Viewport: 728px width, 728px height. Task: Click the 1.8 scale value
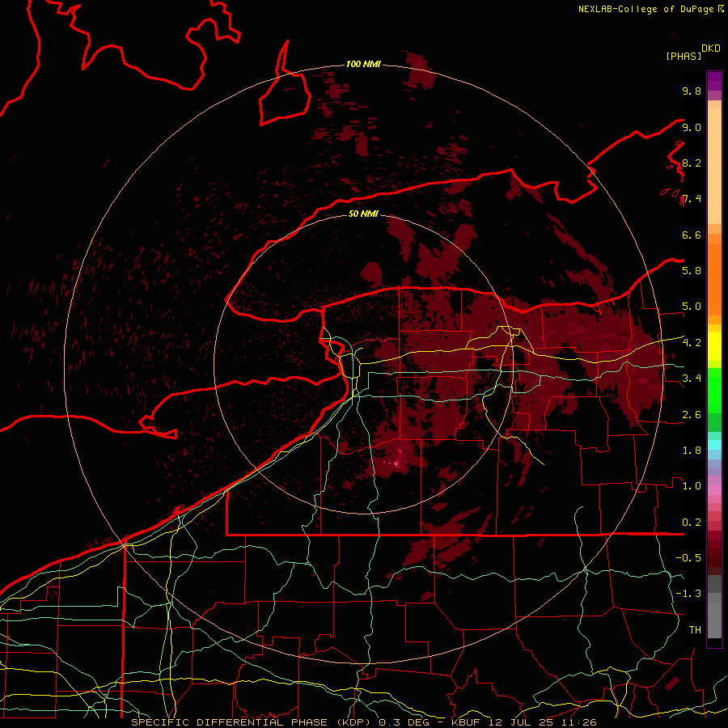[x=692, y=450]
